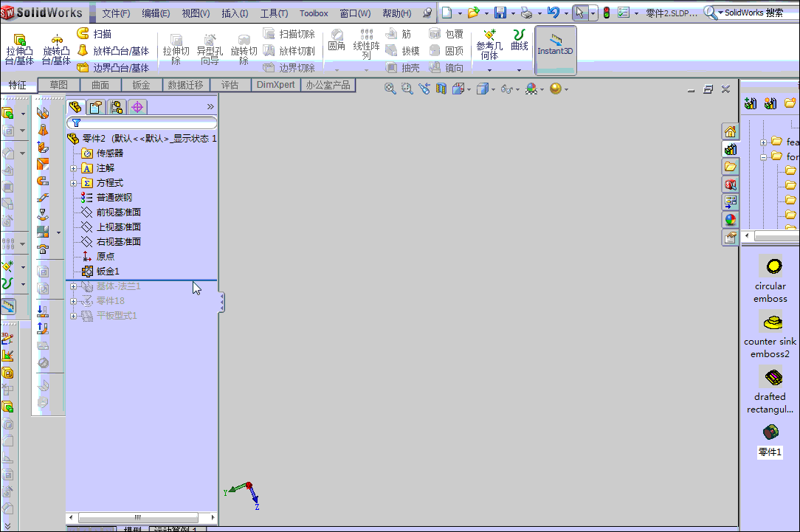The height and width of the screenshot is (532, 800).
Task: Open the Toolbox menu
Action: pyautogui.click(x=314, y=13)
